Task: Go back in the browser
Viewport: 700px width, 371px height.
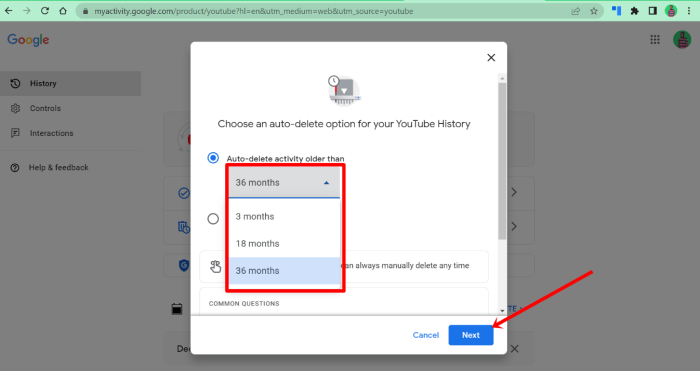Action: [8, 11]
